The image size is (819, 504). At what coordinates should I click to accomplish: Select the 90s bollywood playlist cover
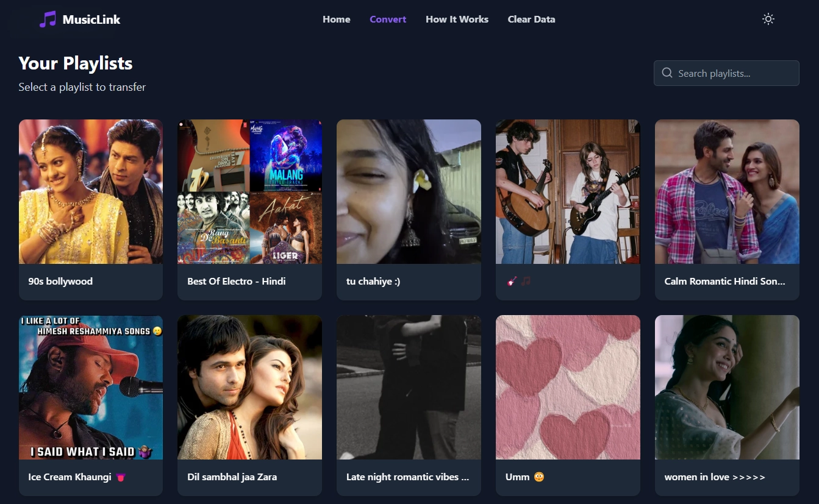[x=91, y=191]
